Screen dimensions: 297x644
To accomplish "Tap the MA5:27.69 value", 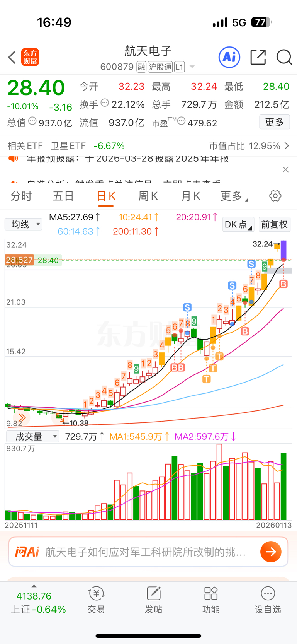I will [x=75, y=217].
